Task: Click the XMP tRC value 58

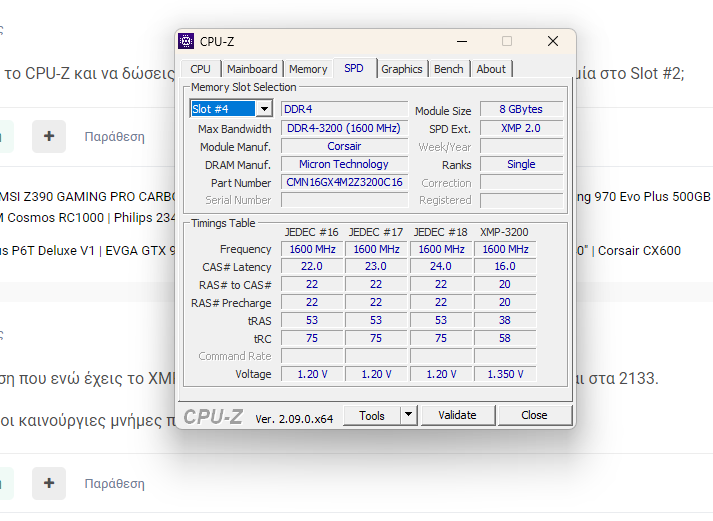Action: [505, 338]
